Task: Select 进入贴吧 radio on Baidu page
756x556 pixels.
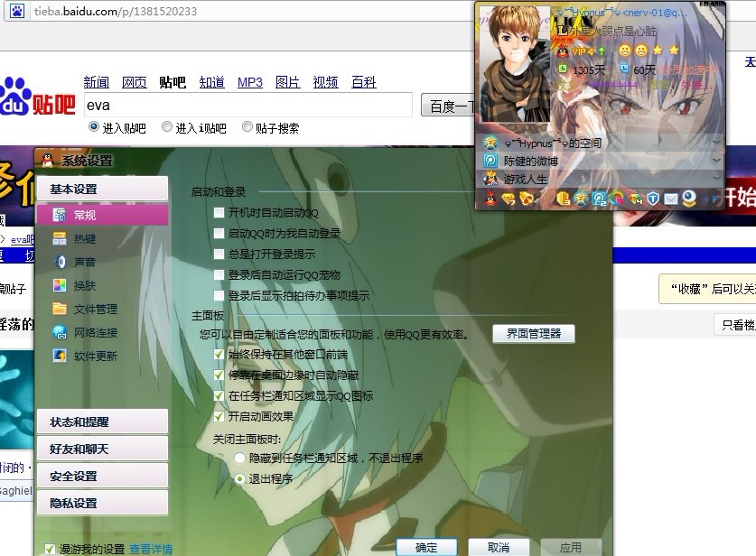Action: coord(94,126)
